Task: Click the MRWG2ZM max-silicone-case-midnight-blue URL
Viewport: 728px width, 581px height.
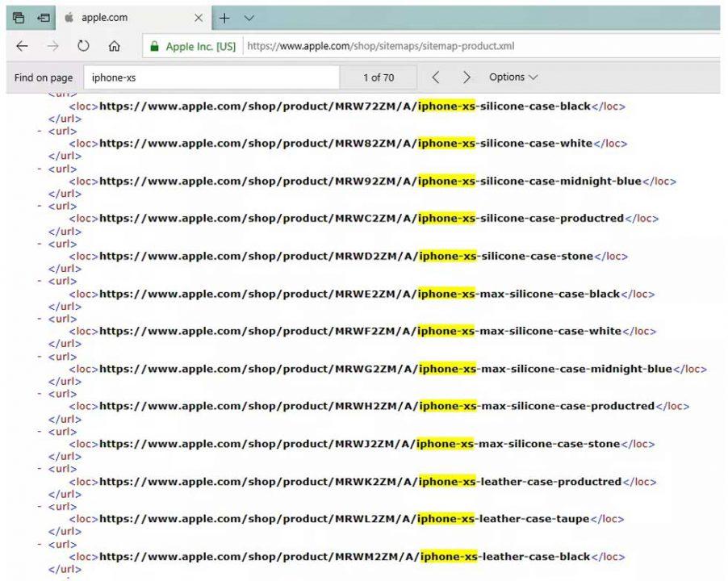Action: pyautogui.click(x=386, y=369)
